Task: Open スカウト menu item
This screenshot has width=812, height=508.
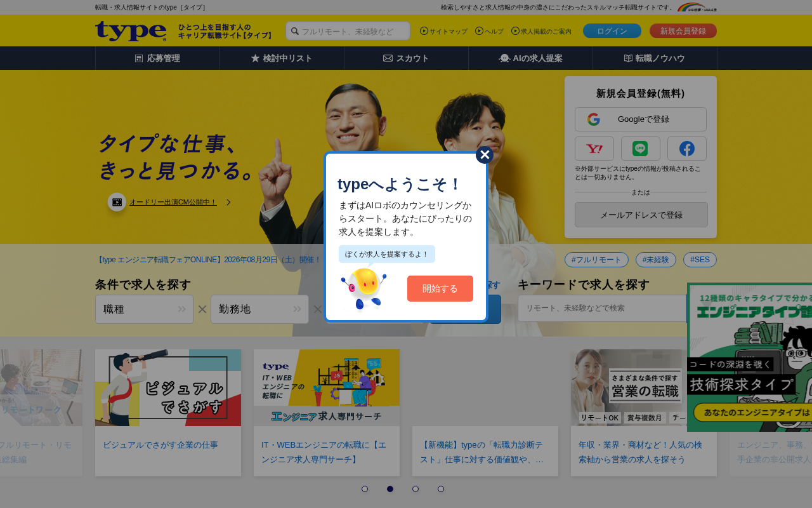Action: click(406, 58)
